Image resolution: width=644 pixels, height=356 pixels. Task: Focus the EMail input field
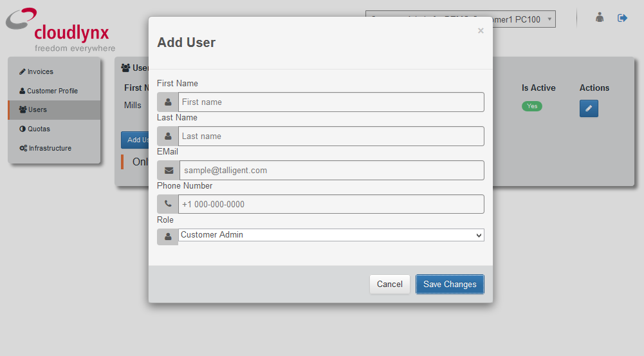[332, 170]
